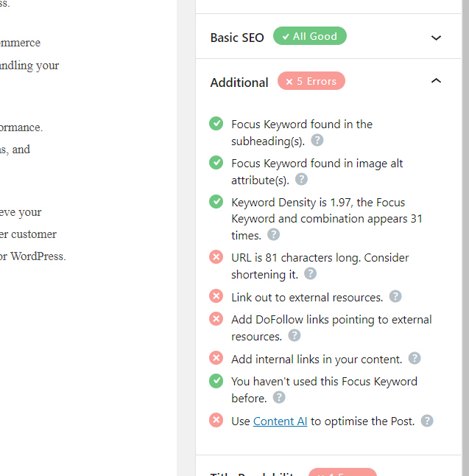The height and width of the screenshot is (476, 469).
Task: Show help icon next to Content AI test
Action: pos(427,421)
